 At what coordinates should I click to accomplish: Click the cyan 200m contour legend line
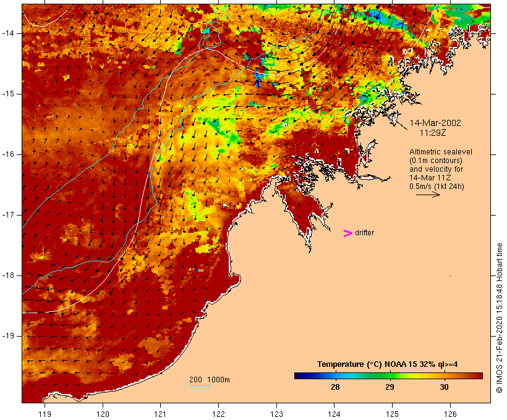tap(200, 385)
